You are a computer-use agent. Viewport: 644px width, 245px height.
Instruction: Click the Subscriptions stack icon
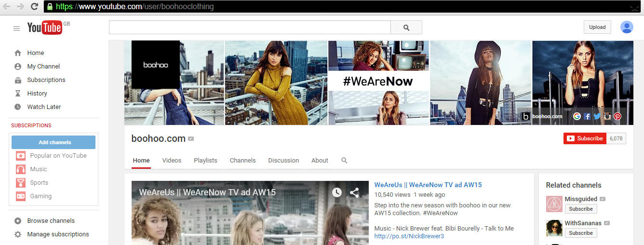pyautogui.click(x=18, y=80)
